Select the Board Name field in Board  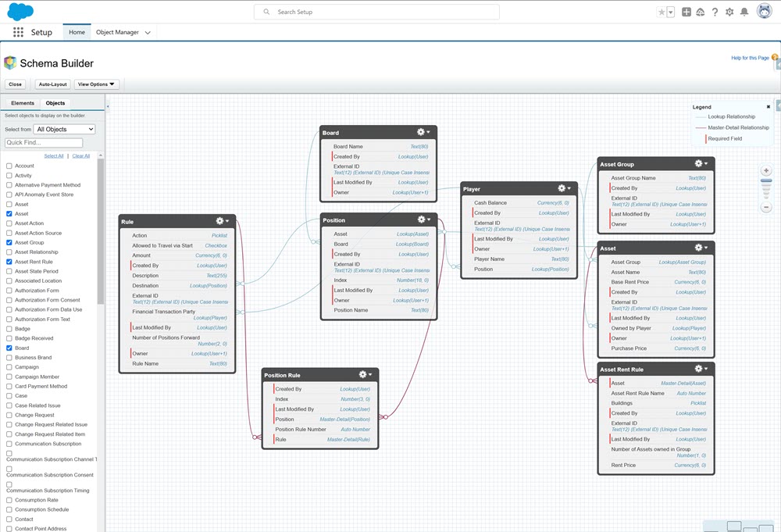pyautogui.click(x=380, y=146)
